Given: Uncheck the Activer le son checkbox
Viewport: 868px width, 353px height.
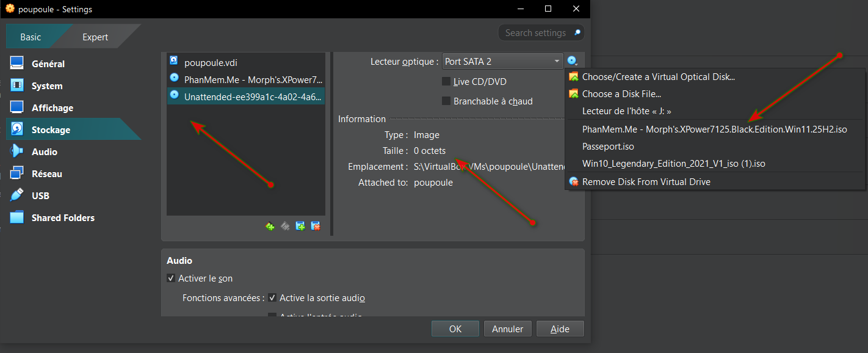Looking at the screenshot, I should (x=171, y=278).
